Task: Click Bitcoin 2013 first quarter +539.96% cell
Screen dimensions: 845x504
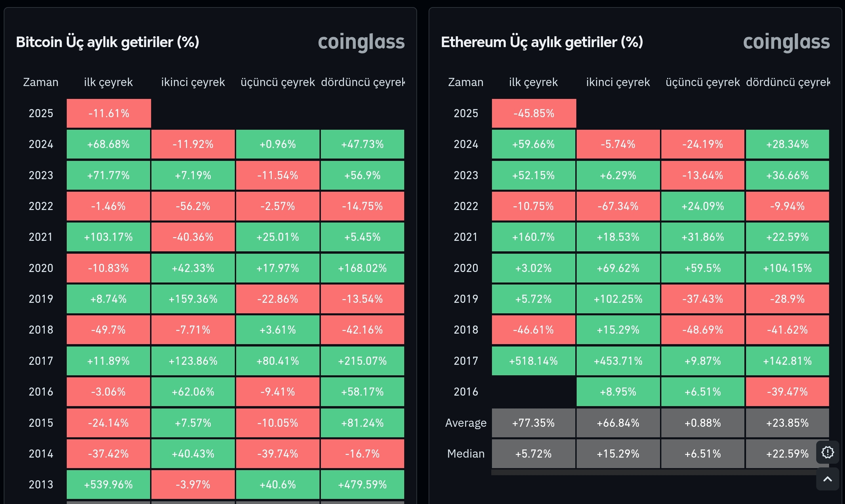Action: 108,485
